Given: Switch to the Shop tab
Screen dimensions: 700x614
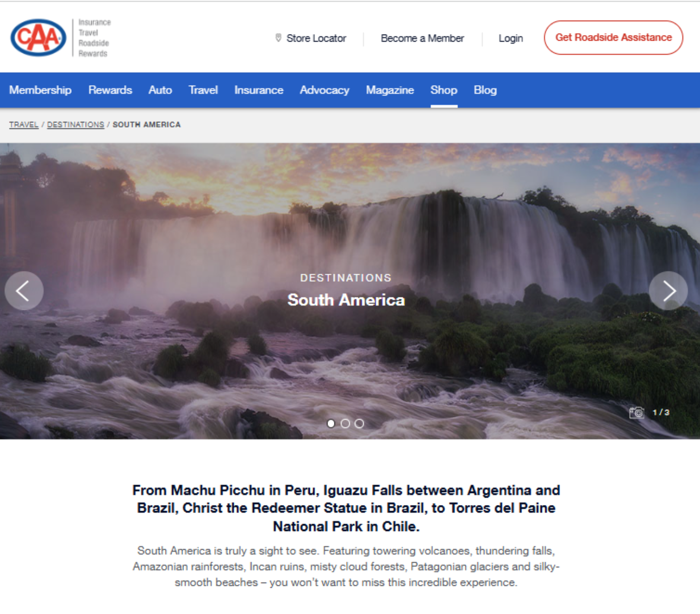Looking at the screenshot, I should point(444,90).
